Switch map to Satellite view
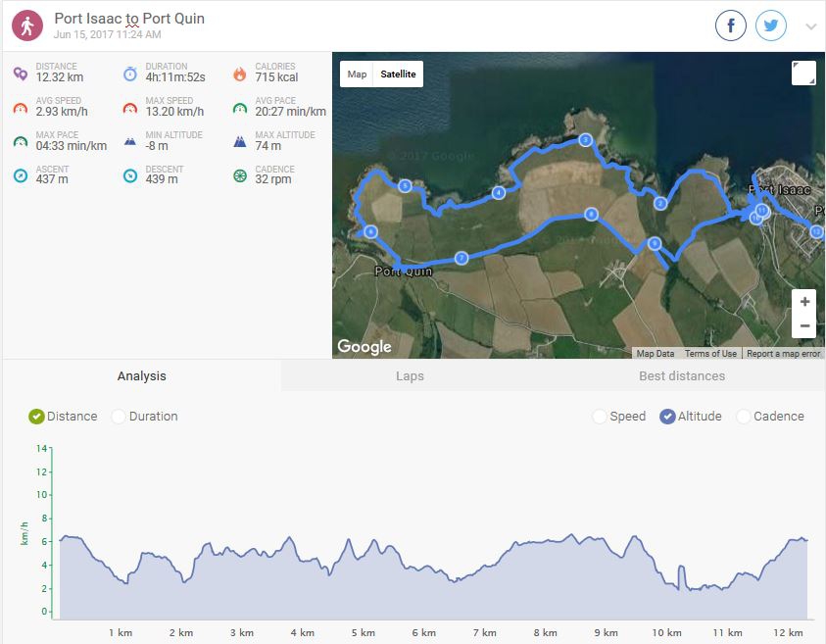Viewport: 826px width, 644px height. [x=398, y=74]
